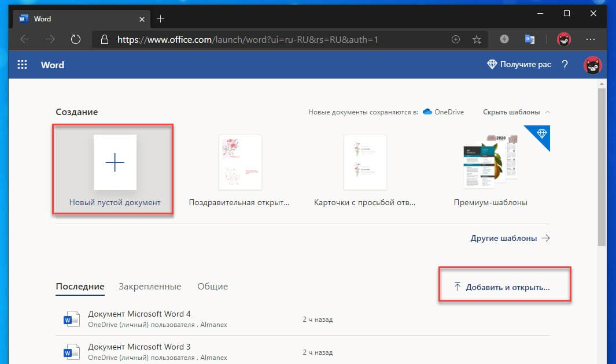Switch to the Закрепленные tab
Viewport: 616px width, 364px height.
point(150,287)
